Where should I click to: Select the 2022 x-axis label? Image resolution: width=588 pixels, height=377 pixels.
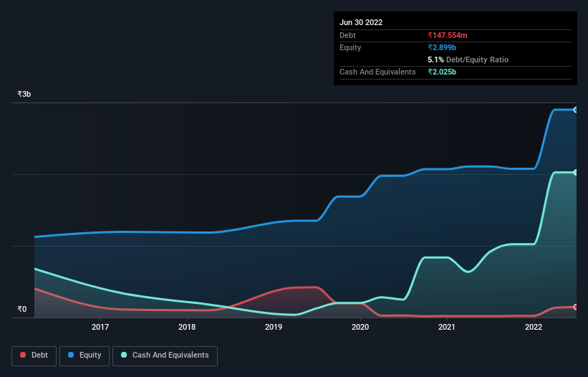(x=534, y=327)
